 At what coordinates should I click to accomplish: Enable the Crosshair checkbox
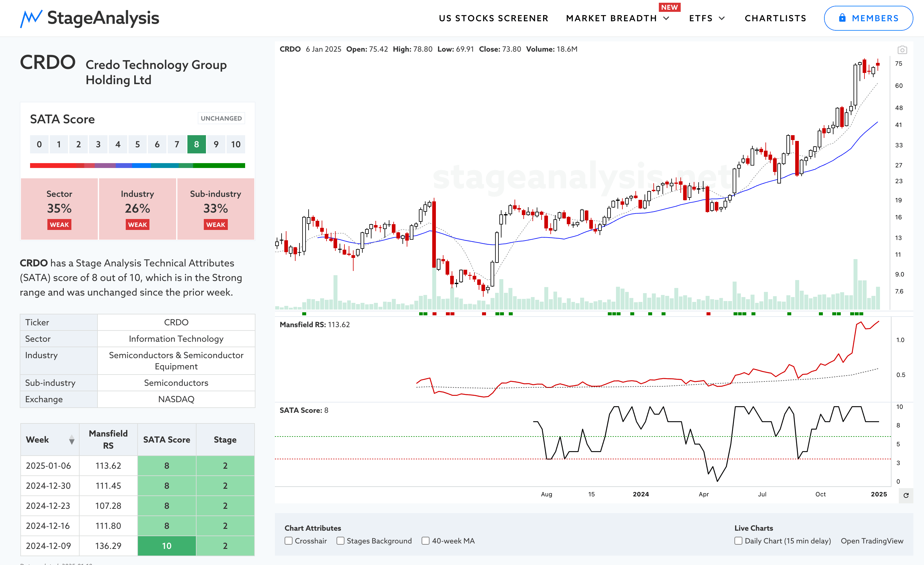288,541
